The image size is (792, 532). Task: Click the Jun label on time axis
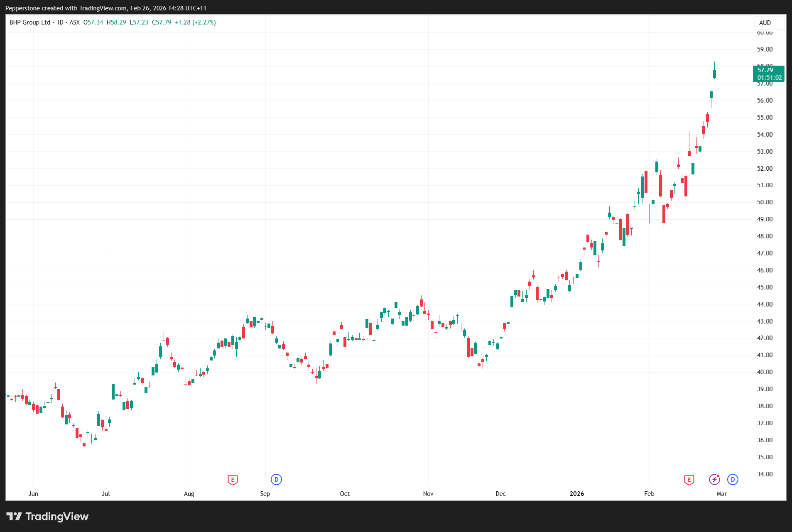pyautogui.click(x=33, y=493)
